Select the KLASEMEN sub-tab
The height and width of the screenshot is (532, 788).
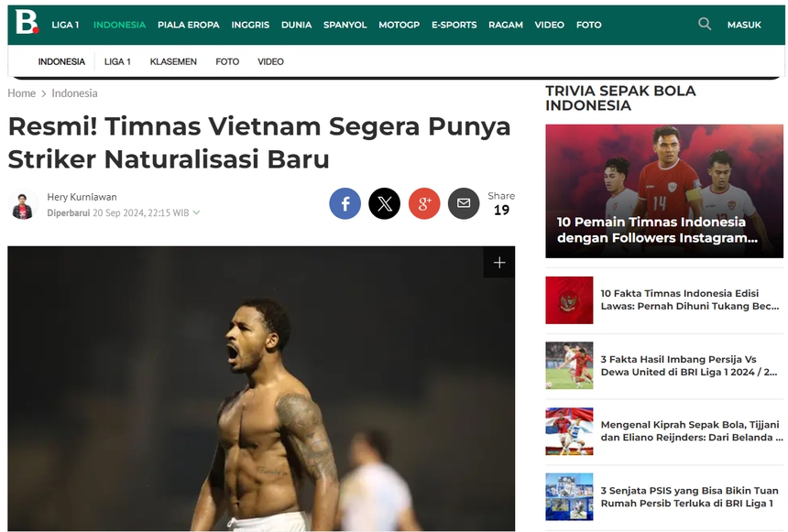click(173, 61)
